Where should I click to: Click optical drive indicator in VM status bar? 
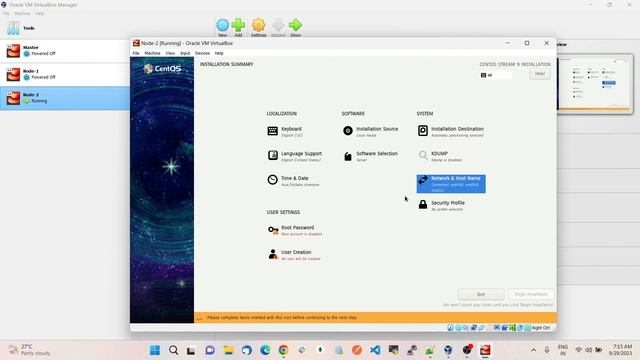[458, 328]
